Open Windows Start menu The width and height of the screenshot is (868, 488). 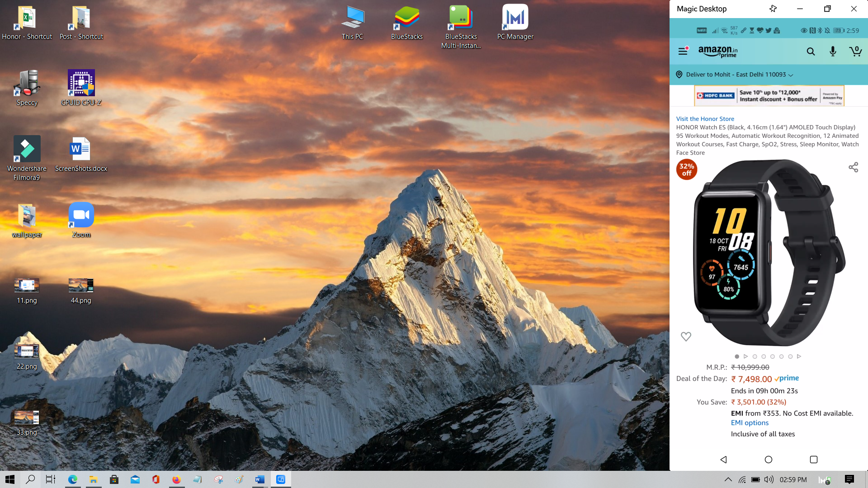(x=10, y=479)
